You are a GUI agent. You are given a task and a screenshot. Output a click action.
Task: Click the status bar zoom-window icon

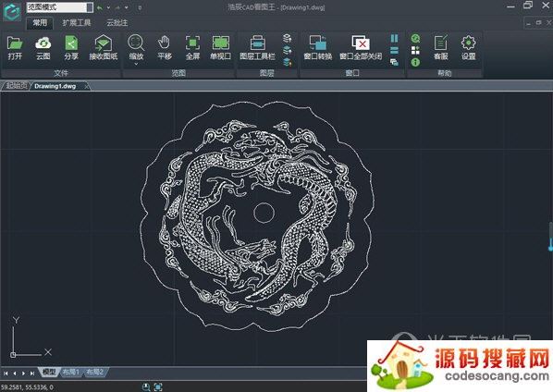(x=146, y=386)
